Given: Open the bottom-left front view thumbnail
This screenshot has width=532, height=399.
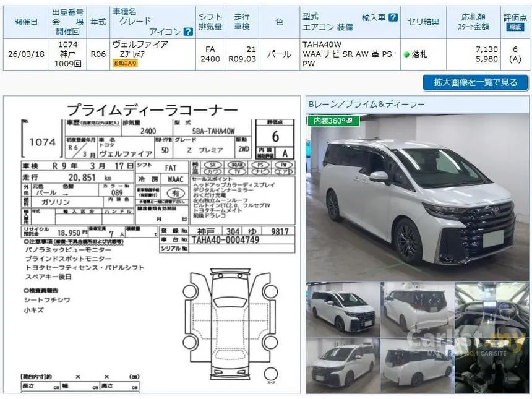Looking at the screenshot, I should click(x=343, y=366).
